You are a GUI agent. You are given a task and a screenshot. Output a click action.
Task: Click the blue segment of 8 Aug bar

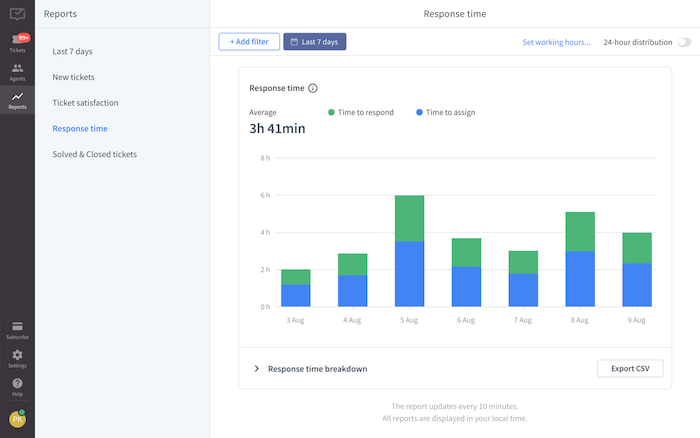tap(580, 279)
